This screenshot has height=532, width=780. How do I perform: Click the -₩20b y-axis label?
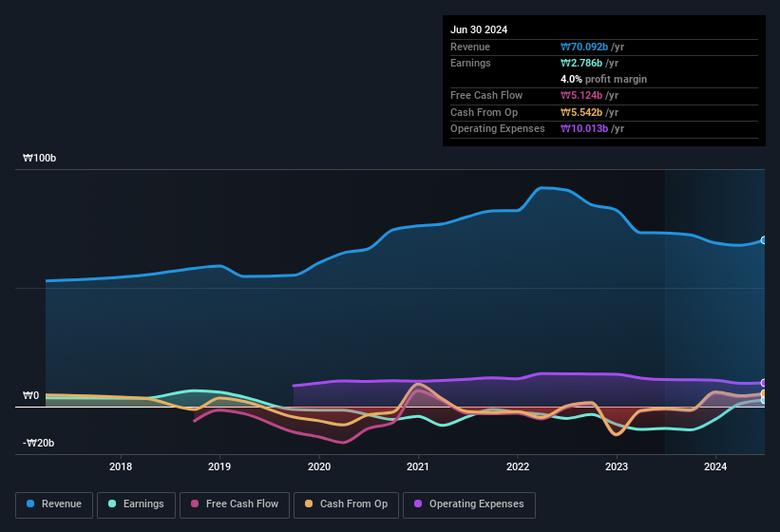tap(38, 443)
